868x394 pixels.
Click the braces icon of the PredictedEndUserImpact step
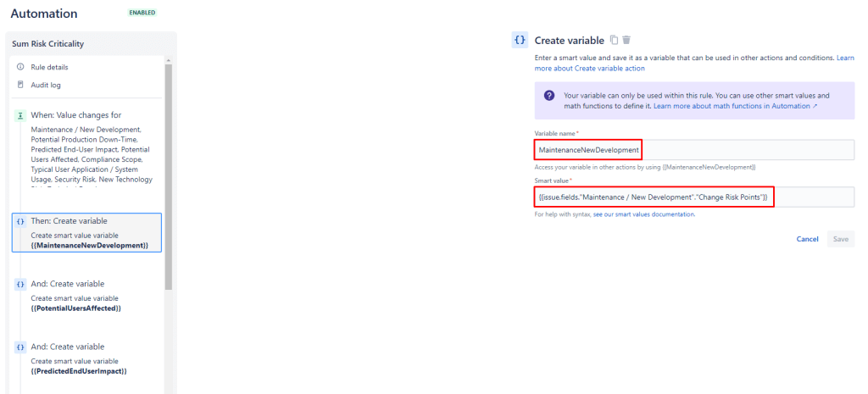click(x=20, y=347)
